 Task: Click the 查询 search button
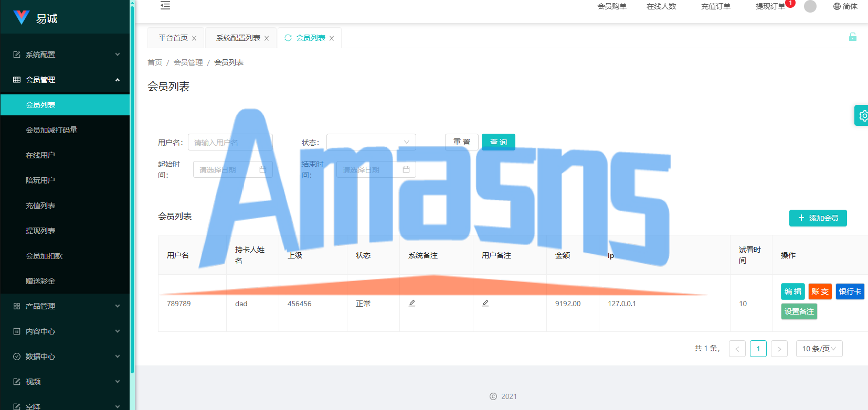click(499, 142)
